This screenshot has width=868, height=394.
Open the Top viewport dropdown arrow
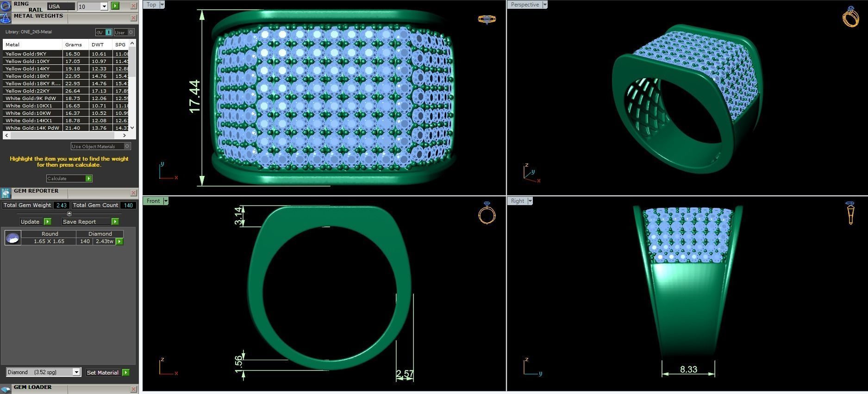pos(162,5)
